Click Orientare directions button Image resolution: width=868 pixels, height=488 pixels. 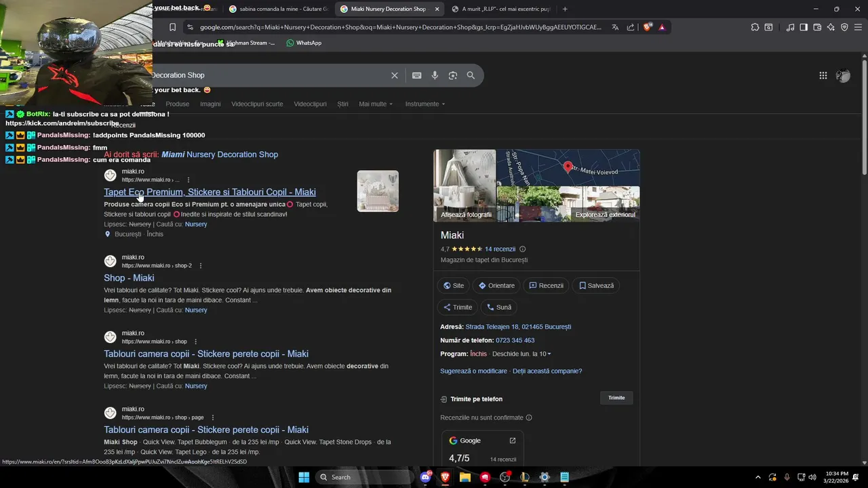(496, 285)
